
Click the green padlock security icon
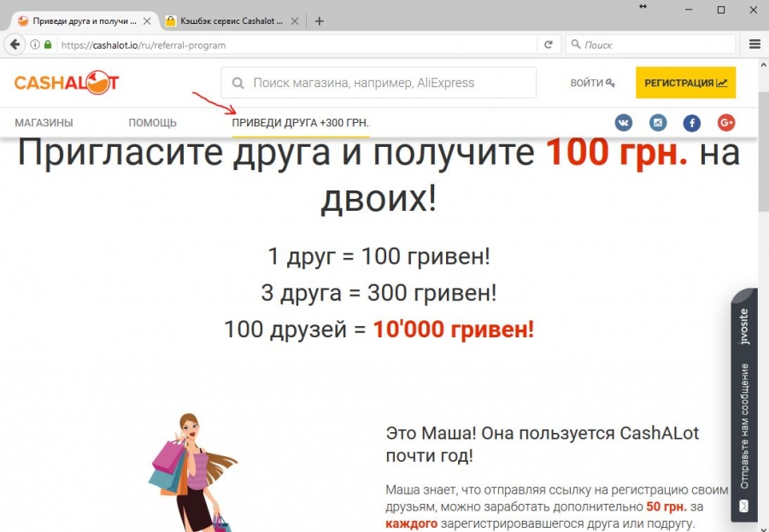48,44
